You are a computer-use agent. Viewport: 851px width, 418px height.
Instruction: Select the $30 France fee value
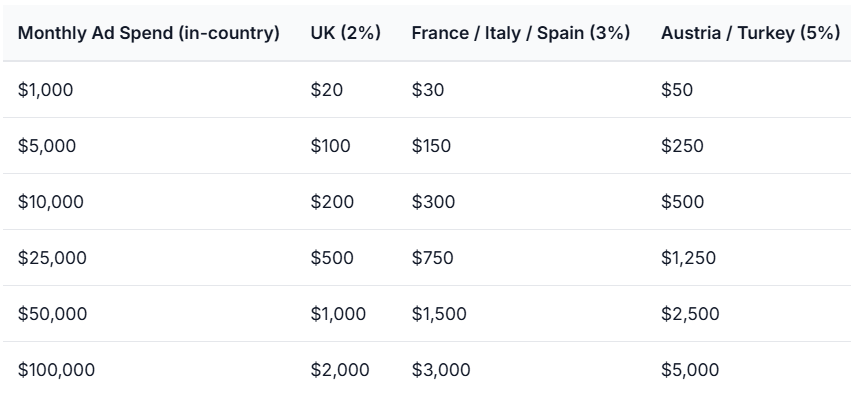point(428,90)
